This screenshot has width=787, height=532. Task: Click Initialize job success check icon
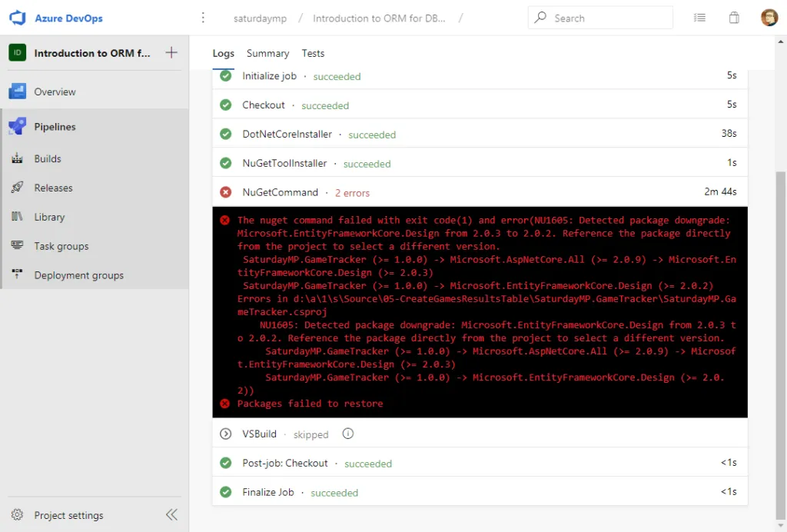click(x=226, y=76)
